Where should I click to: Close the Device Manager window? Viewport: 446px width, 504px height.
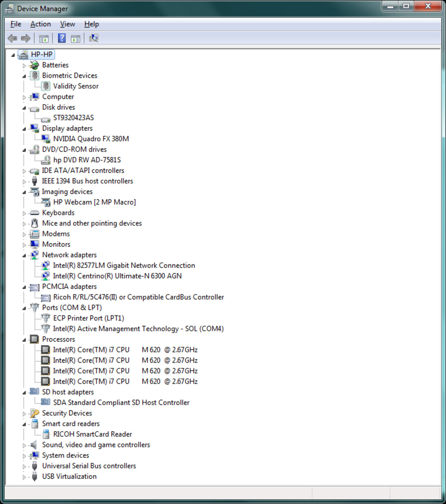coord(427,6)
